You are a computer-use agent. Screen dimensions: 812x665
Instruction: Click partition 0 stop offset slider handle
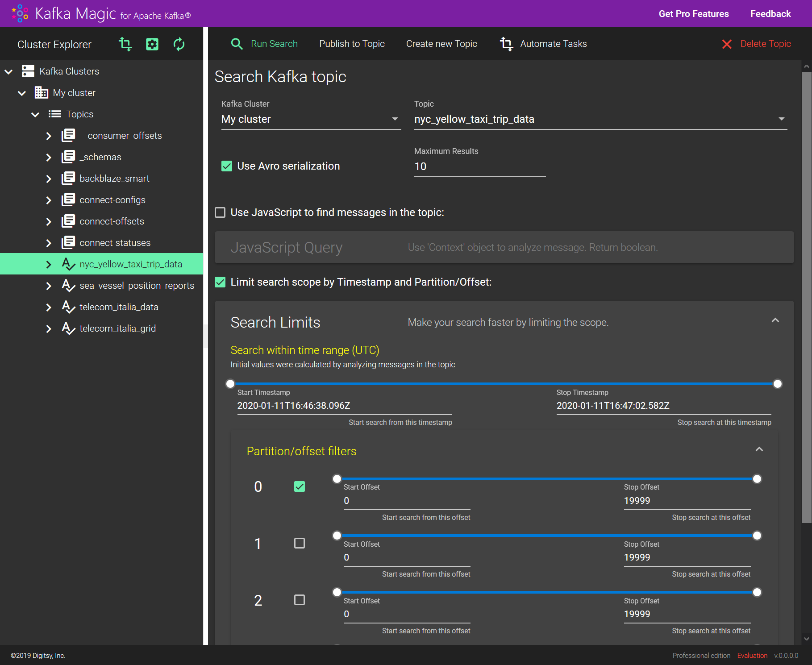click(757, 479)
